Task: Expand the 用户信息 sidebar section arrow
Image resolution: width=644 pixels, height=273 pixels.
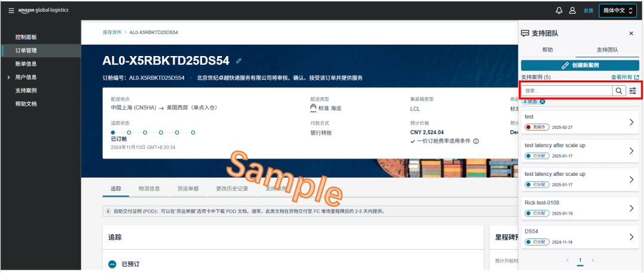Action: pos(8,77)
